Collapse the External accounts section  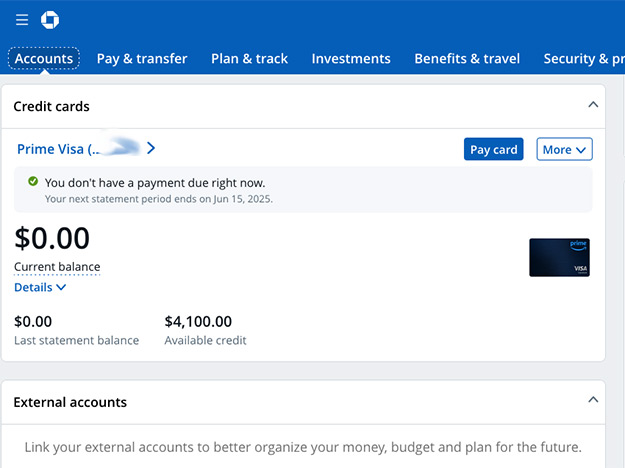(x=593, y=400)
